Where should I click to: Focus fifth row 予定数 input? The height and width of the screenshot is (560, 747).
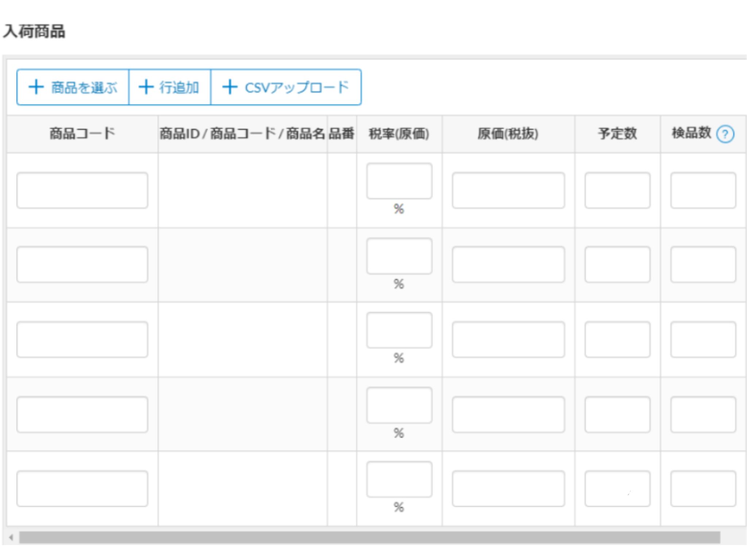click(x=618, y=489)
